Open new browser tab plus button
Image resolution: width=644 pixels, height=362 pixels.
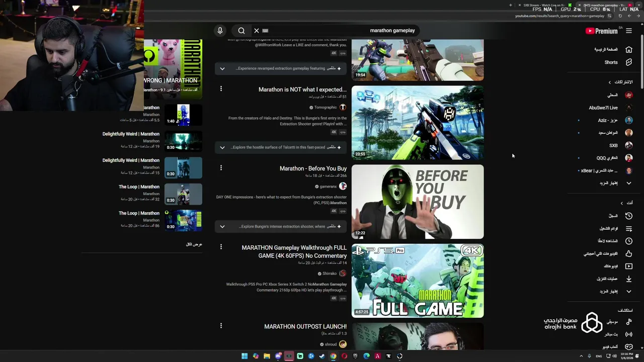tap(510, 5)
